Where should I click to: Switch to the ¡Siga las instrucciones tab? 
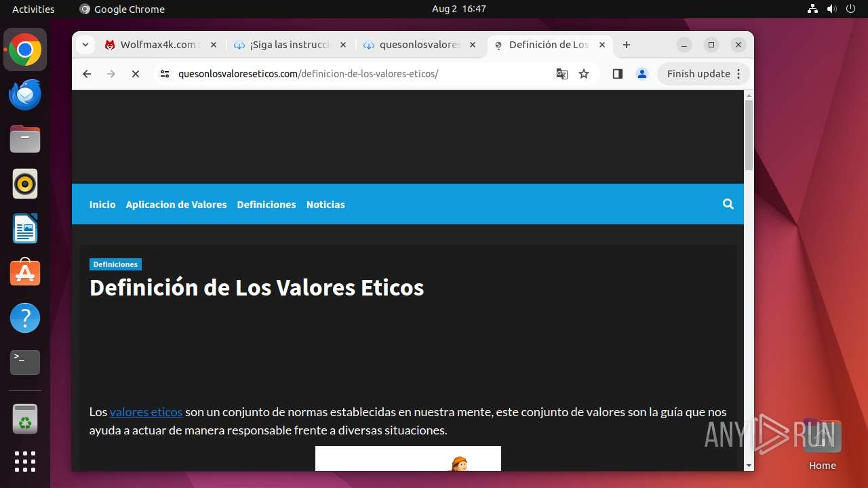(290, 45)
